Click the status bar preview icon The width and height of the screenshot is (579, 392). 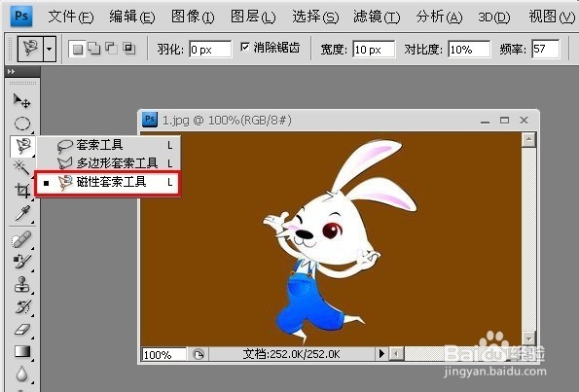pos(199,354)
